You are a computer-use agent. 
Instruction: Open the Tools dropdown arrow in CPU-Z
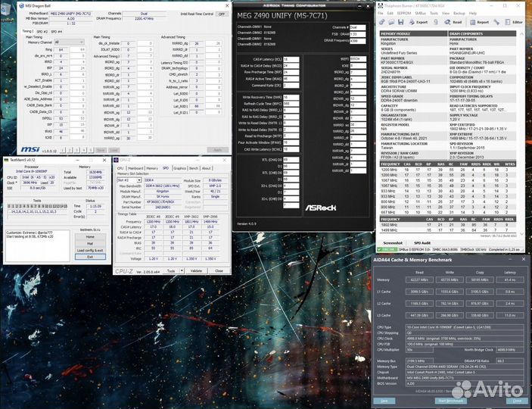[x=182, y=271]
